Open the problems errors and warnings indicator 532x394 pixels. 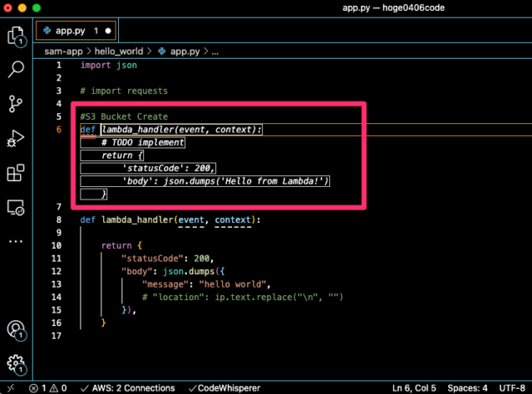48,388
